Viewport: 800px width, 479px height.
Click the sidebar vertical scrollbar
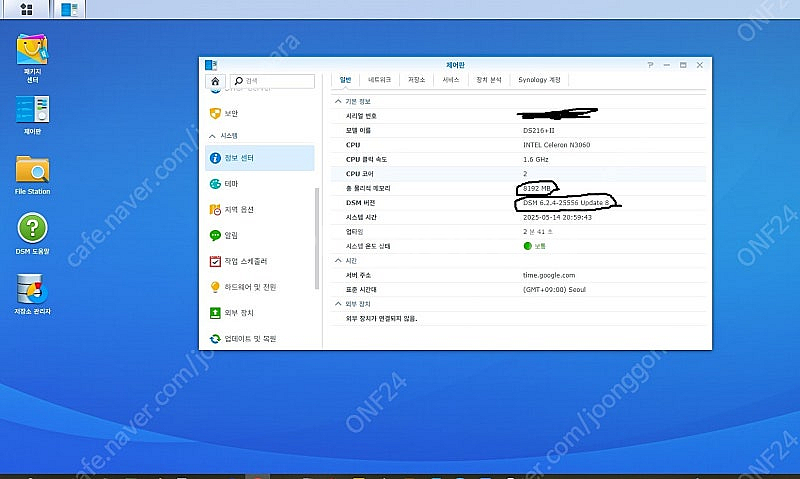pos(317,239)
